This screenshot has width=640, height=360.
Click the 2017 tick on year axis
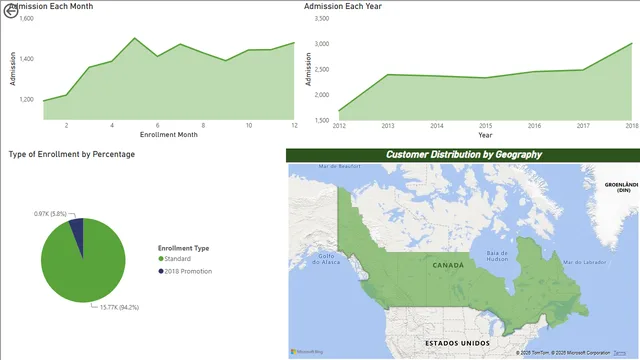pyautogui.click(x=583, y=126)
